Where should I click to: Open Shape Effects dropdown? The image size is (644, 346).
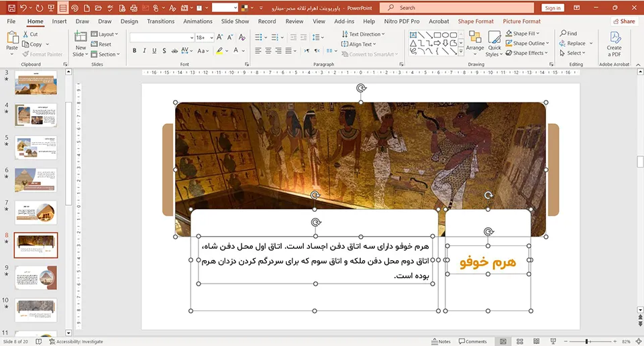click(x=527, y=53)
